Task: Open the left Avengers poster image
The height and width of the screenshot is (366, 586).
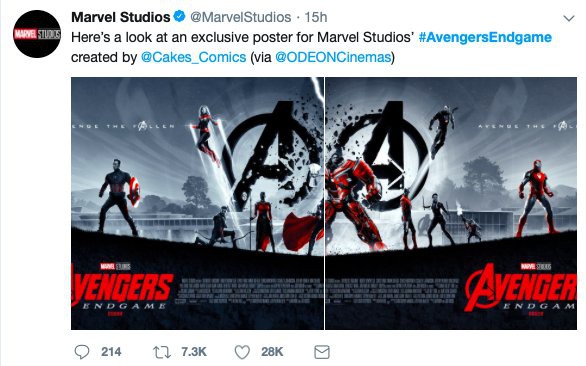Action: [x=197, y=203]
